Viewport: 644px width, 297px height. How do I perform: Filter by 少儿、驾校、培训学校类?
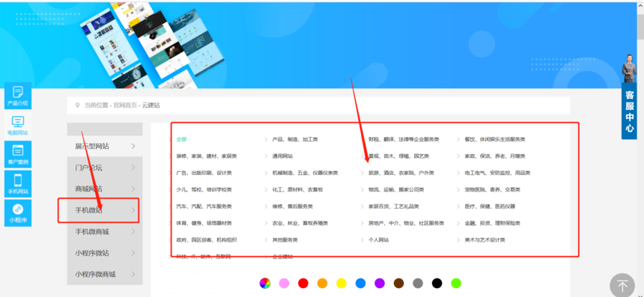tap(204, 190)
